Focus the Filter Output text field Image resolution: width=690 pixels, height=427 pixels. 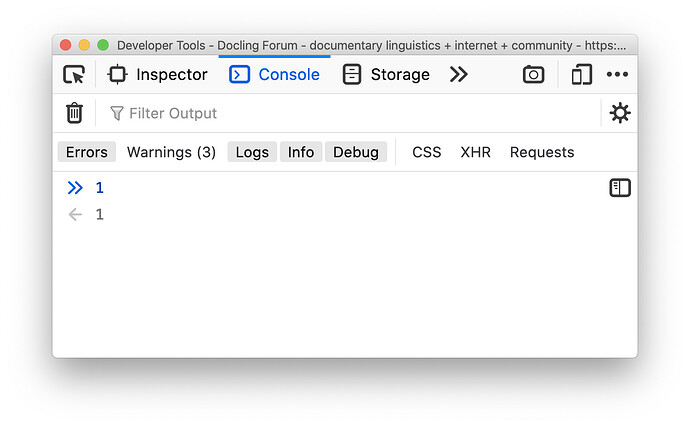[350, 114]
